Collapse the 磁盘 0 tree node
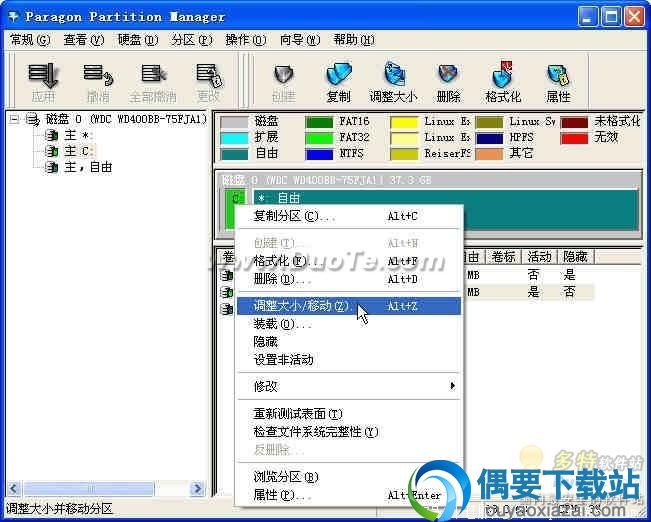This screenshot has height=522, width=651. click(14, 120)
